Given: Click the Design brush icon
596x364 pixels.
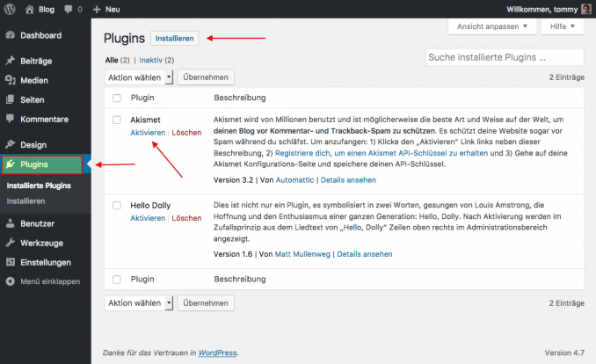Looking at the screenshot, I should 11,144.
